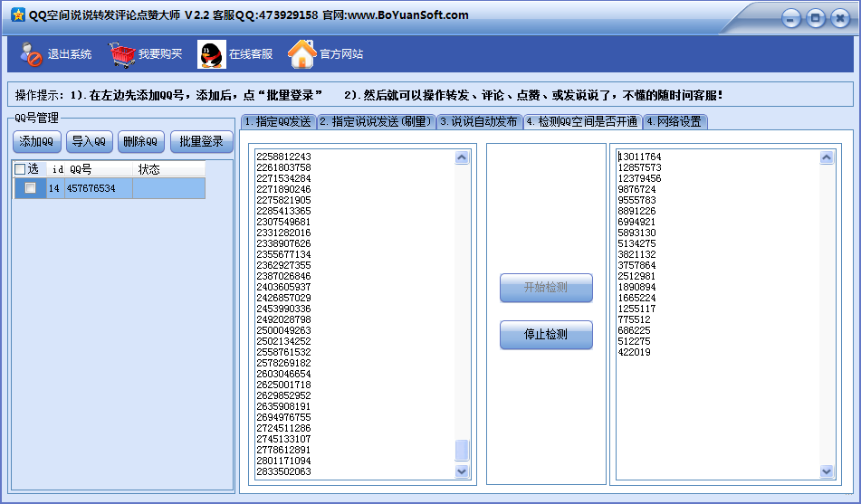Click number 2778612891 in left list
Image resolution: width=861 pixels, height=504 pixels.
click(x=283, y=450)
